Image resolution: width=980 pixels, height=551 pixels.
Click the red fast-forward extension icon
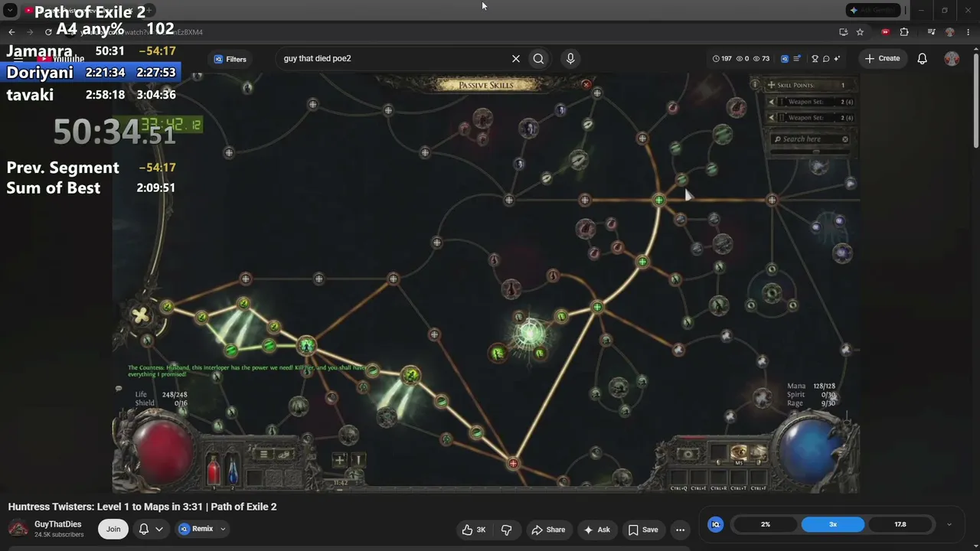(886, 32)
